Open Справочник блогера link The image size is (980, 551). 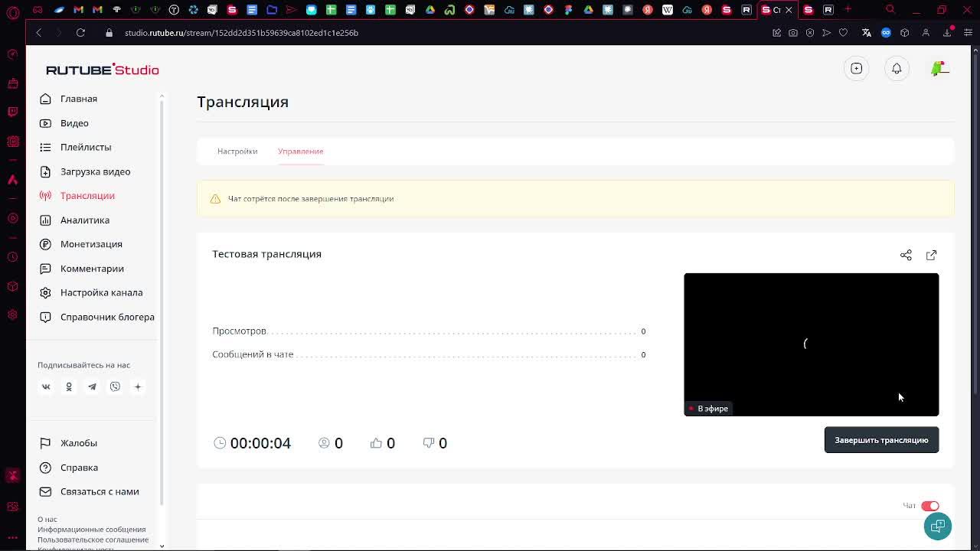[107, 317]
